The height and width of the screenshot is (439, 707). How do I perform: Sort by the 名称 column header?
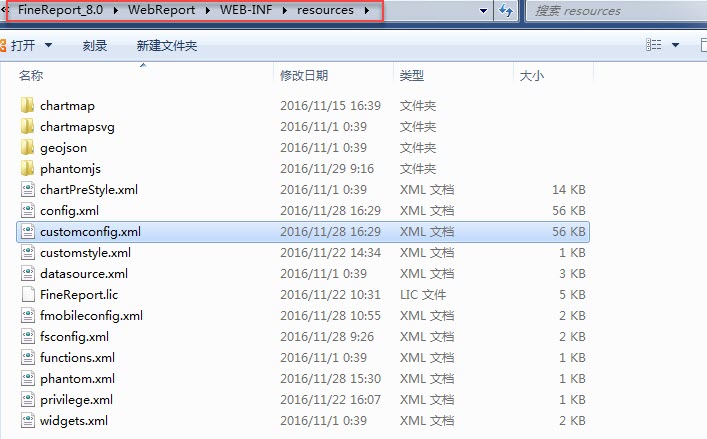[31, 75]
